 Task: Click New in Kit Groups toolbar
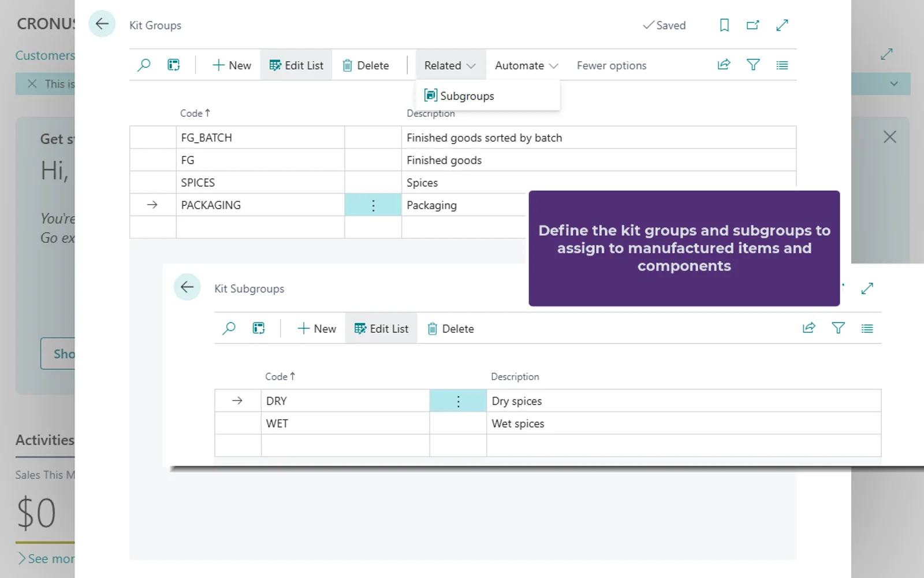[x=232, y=65]
